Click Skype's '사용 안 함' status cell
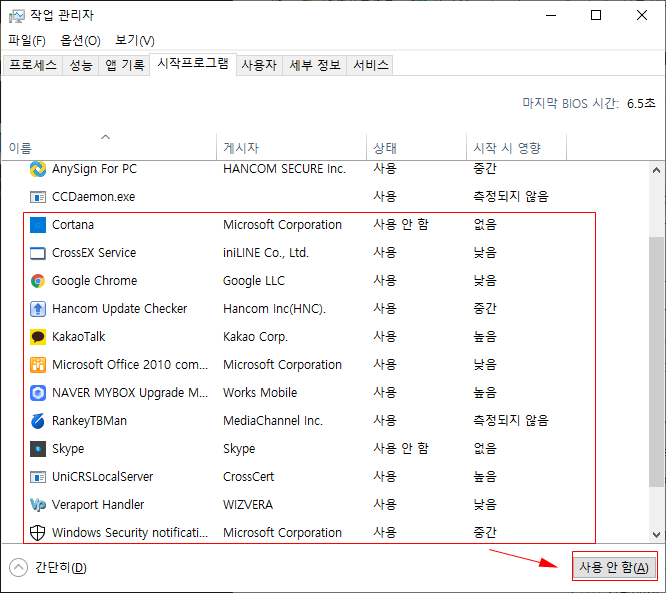The width and height of the screenshot is (666, 593). (x=401, y=449)
